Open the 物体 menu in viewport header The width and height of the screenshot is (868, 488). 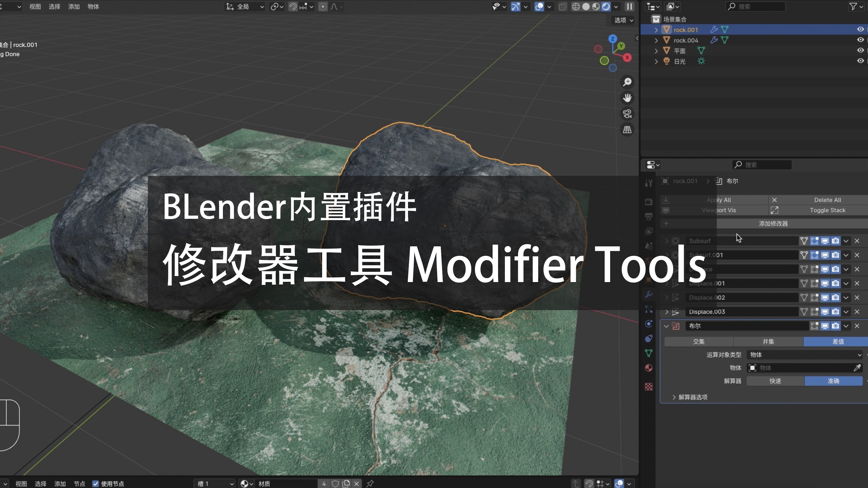[93, 6]
